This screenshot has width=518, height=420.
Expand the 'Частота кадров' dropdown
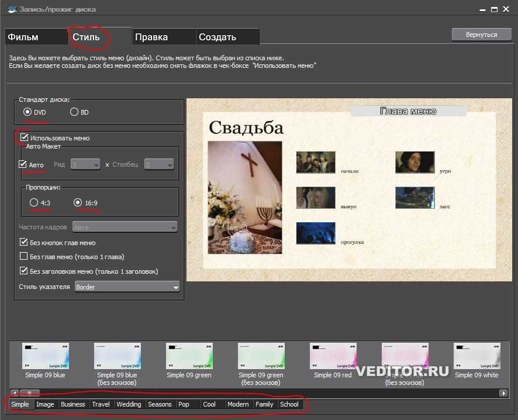[124, 228]
